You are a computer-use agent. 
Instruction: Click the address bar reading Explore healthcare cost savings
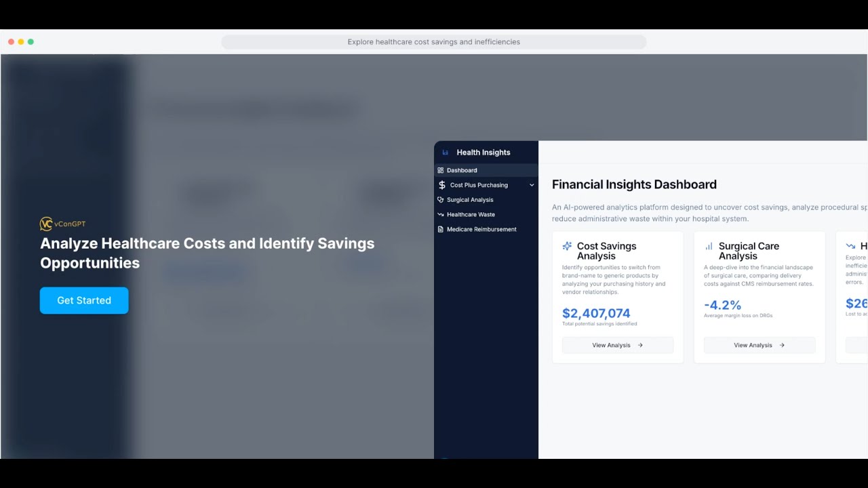click(x=434, y=42)
